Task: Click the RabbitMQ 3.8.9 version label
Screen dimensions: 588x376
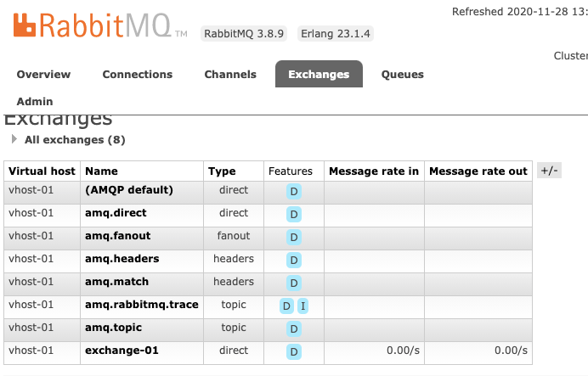Action: pyautogui.click(x=244, y=34)
